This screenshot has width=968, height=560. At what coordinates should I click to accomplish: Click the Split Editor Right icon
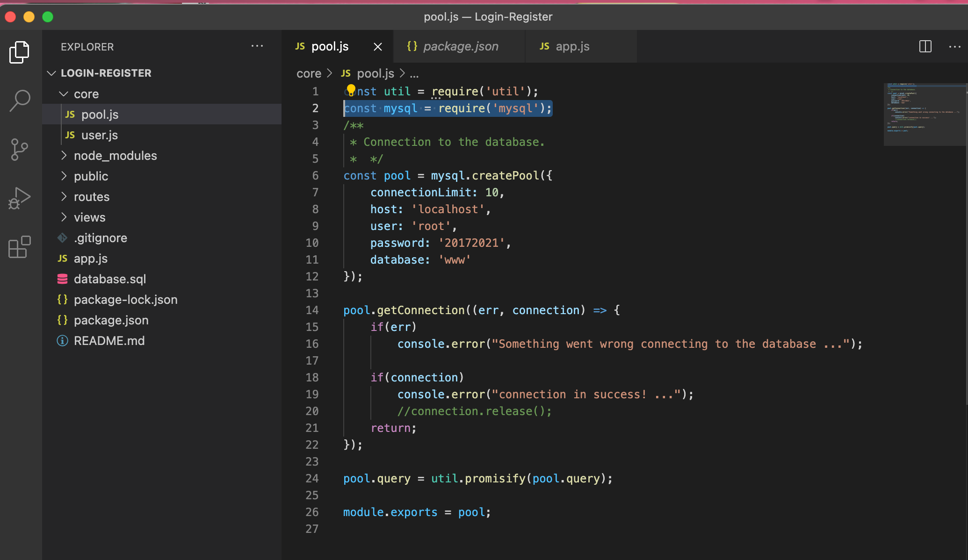pyautogui.click(x=925, y=46)
